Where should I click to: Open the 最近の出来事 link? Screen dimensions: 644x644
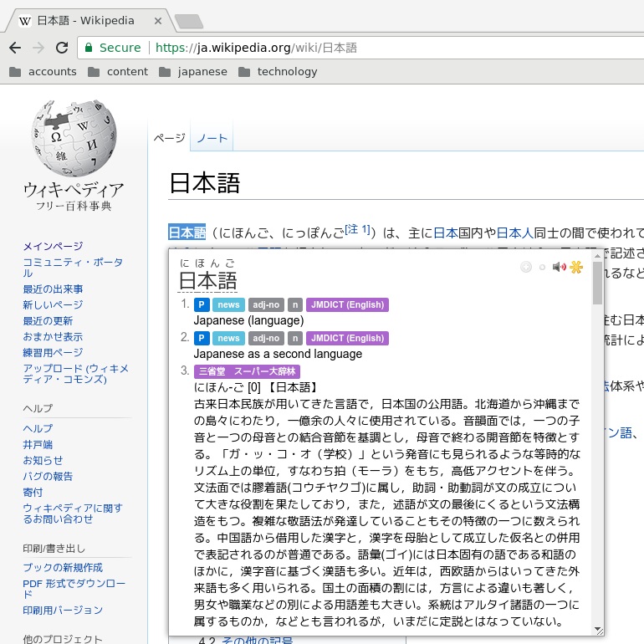[x=53, y=289]
